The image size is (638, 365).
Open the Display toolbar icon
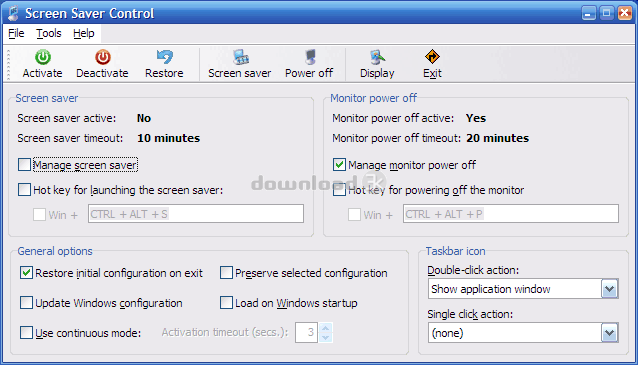coord(377,57)
